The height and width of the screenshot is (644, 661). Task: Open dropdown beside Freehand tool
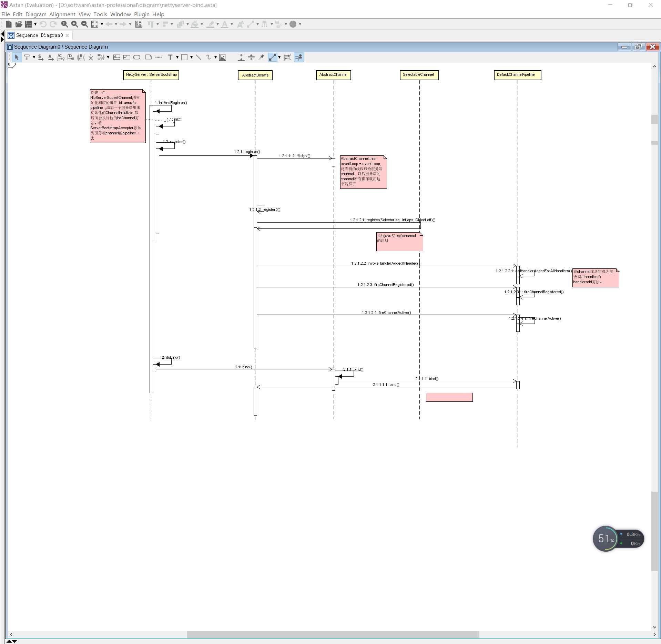point(215,57)
